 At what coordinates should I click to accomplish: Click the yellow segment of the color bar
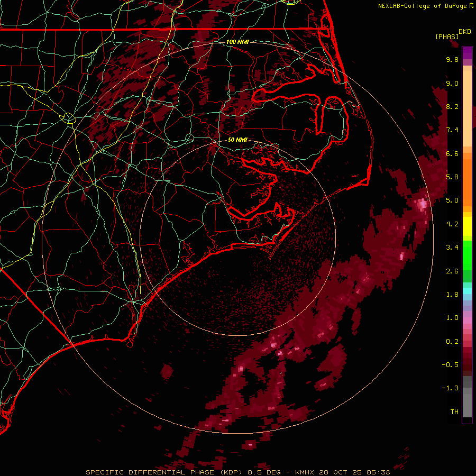[467, 226]
